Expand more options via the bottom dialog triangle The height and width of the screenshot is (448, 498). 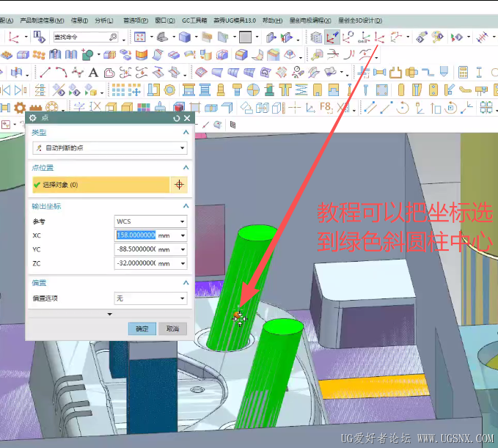(x=109, y=314)
